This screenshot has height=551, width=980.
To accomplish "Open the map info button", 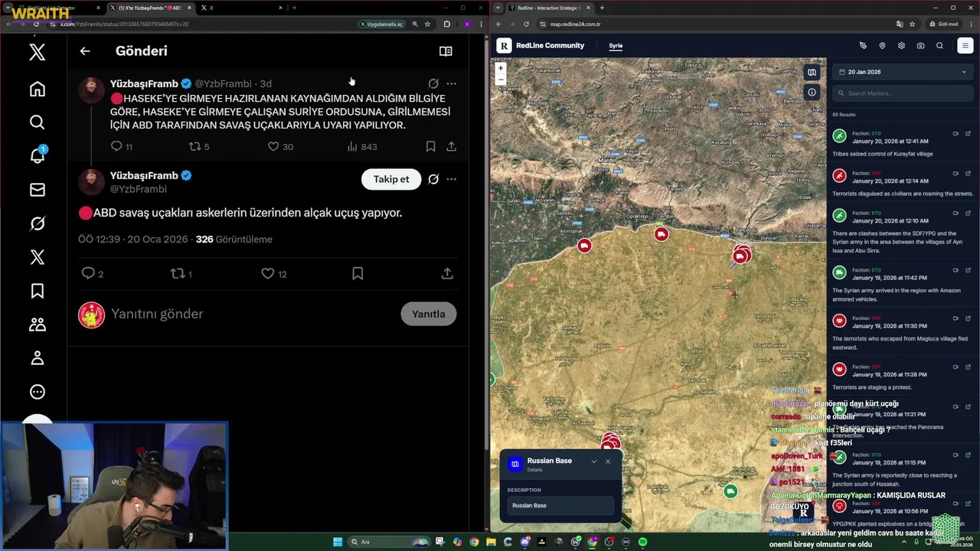I will [812, 93].
